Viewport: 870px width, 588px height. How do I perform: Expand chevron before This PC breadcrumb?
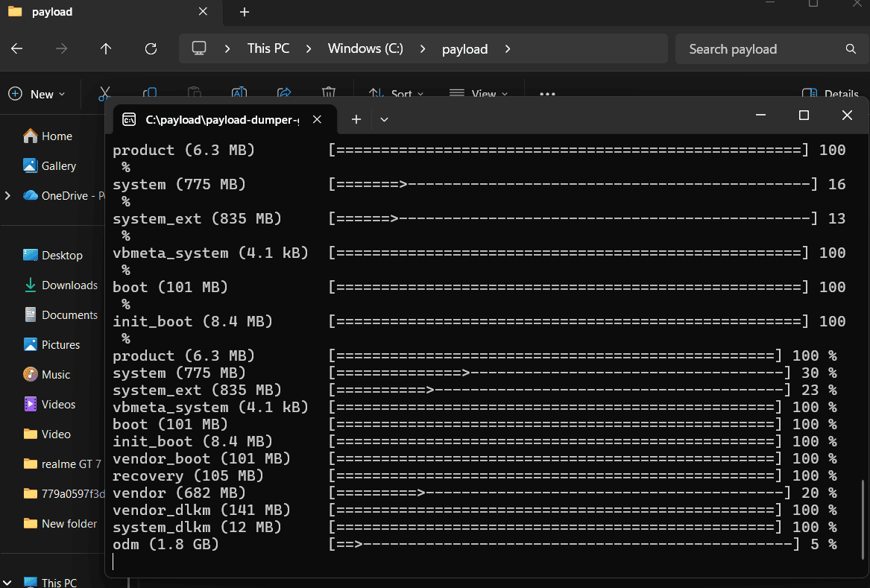(x=227, y=49)
